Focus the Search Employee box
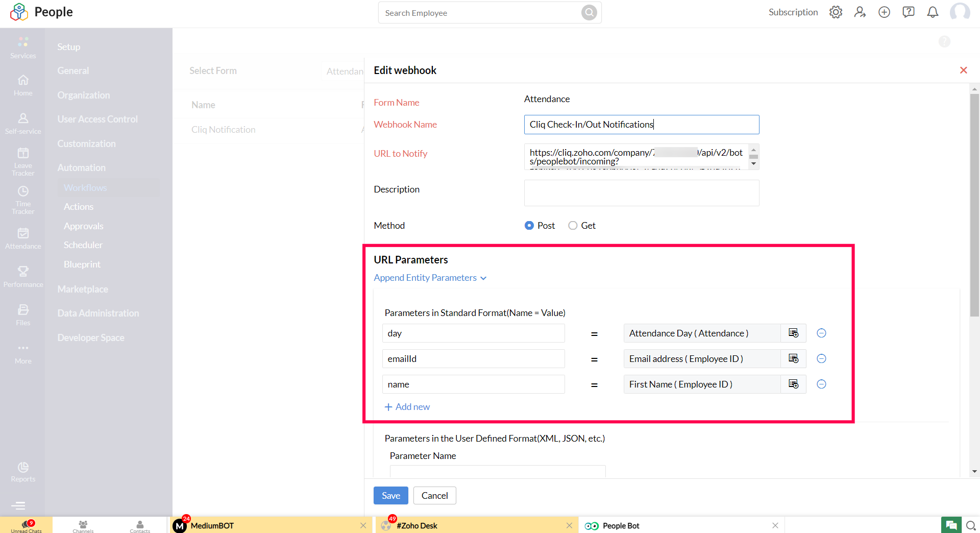Screen dimensions: 980x533 (480, 13)
